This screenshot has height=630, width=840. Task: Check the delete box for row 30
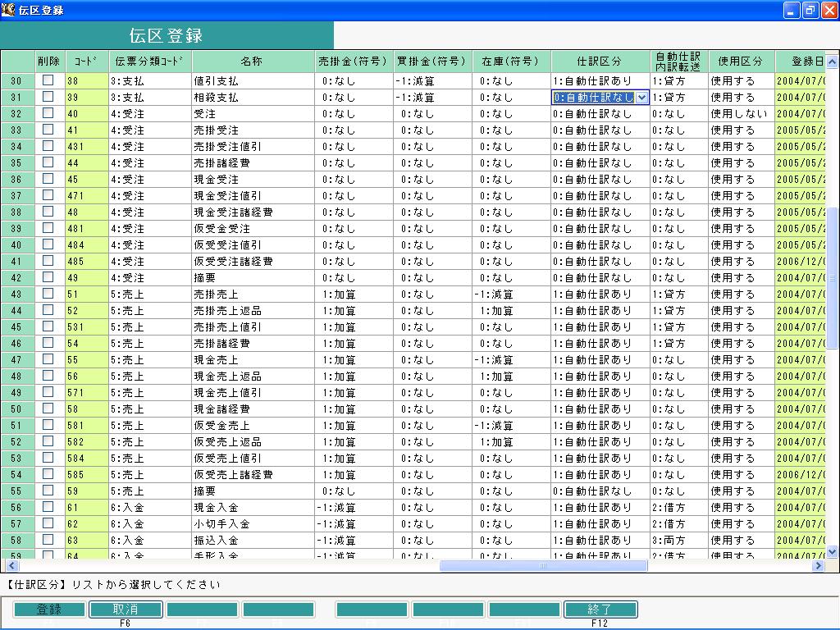click(48, 80)
